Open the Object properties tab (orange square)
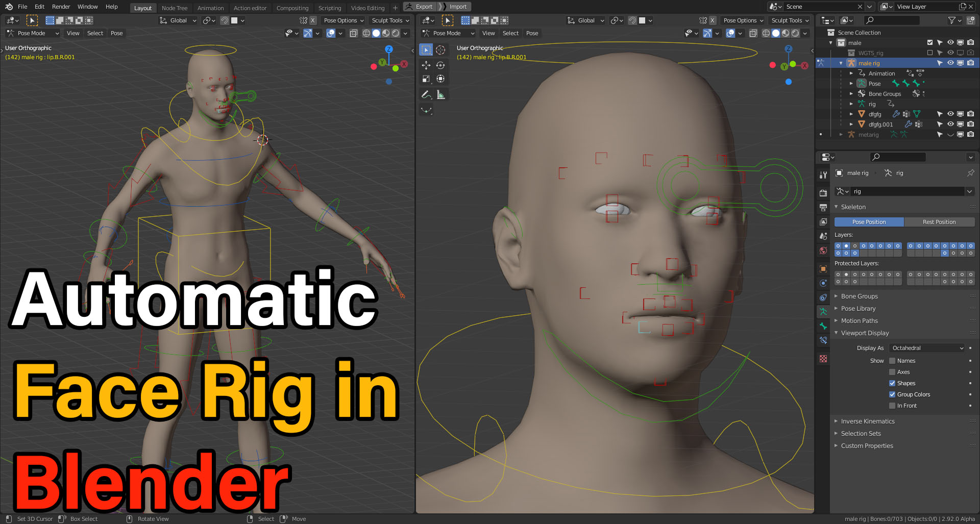Screen dimensions: 980x524 [x=823, y=268]
